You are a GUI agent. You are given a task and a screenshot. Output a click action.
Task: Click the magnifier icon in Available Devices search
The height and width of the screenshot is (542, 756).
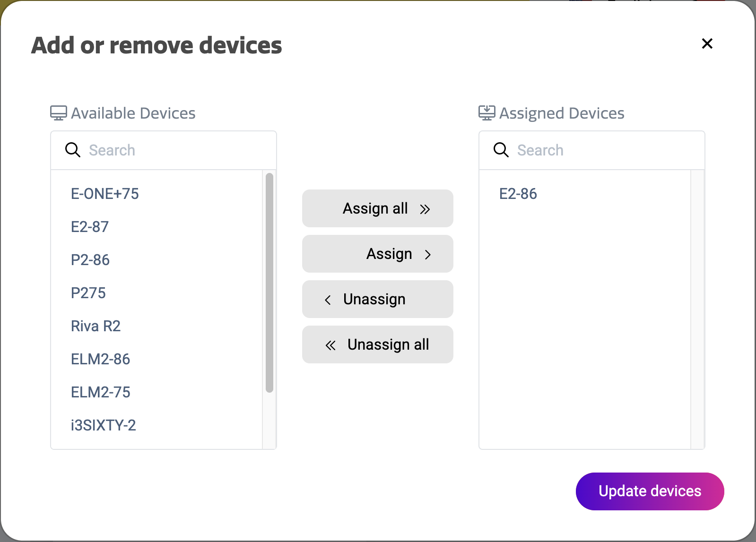tap(72, 150)
